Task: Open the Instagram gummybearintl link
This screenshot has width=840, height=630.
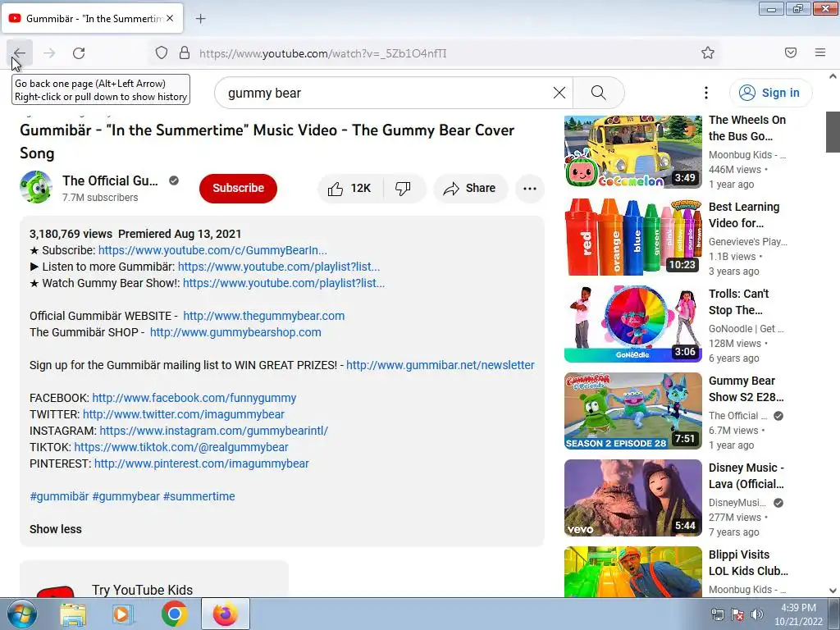Action: (214, 431)
